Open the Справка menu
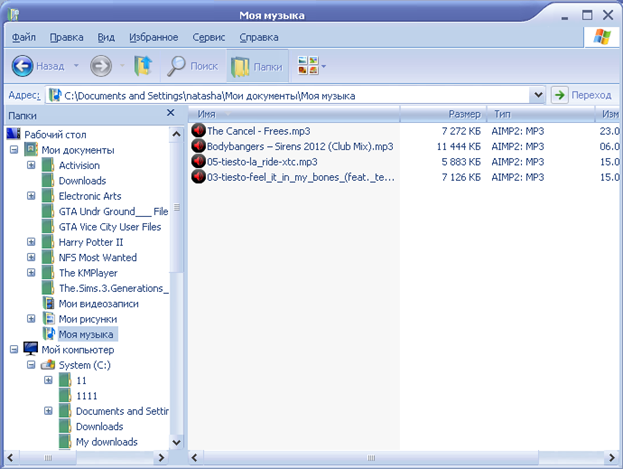624x470 pixels. pos(259,37)
